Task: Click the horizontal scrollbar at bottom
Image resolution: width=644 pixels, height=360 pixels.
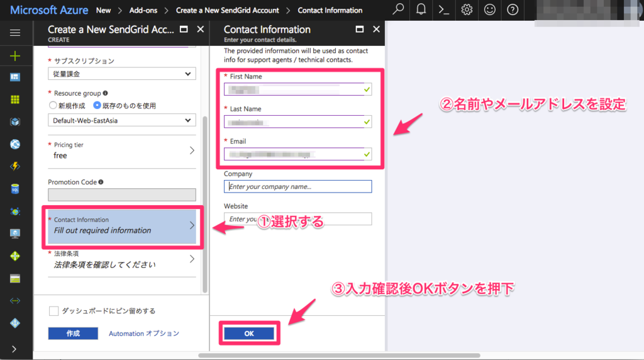Action: click(x=339, y=356)
